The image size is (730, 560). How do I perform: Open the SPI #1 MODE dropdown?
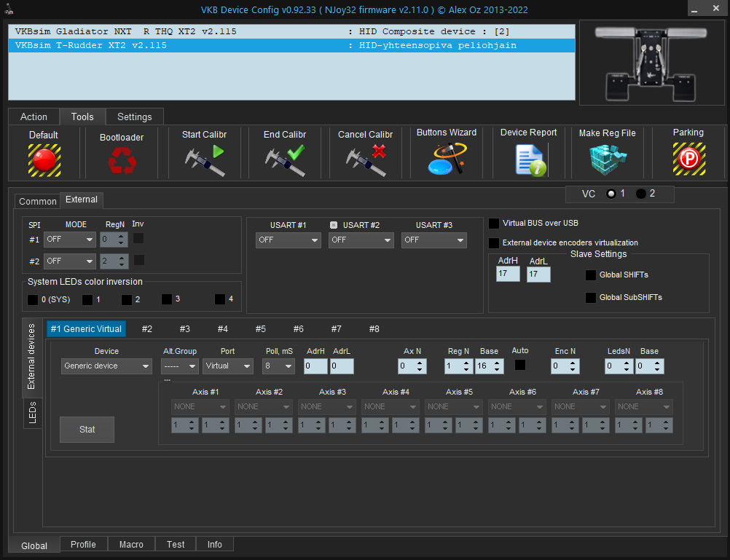coord(70,239)
